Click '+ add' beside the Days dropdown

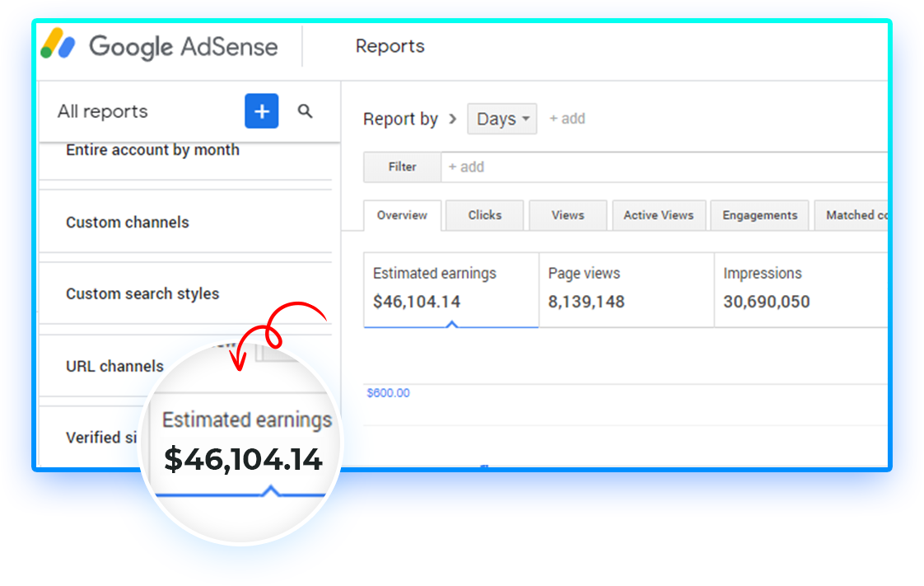[x=567, y=119]
